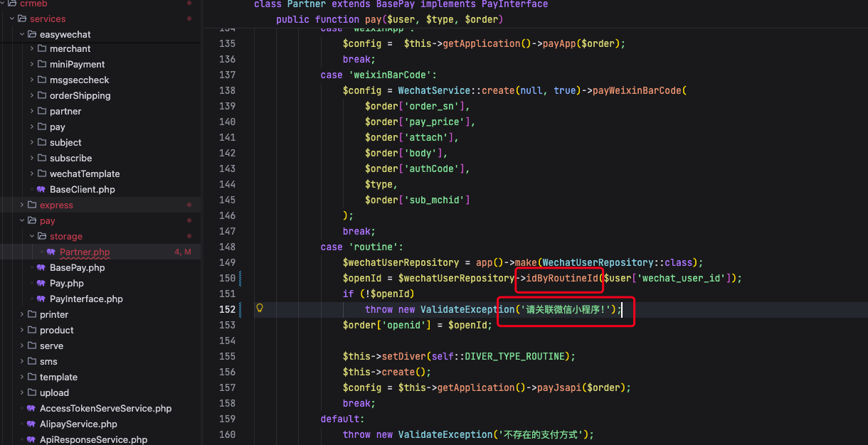The height and width of the screenshot is (445, 868).
Task: Expand the sms folder
Action: [23, 361]
